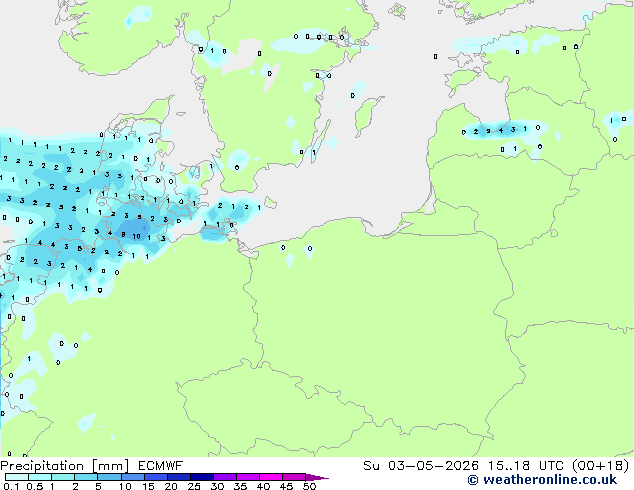Pick the 15–20 mm legend swatch
This screenshot has width=634, height=490.
point(155,477)
